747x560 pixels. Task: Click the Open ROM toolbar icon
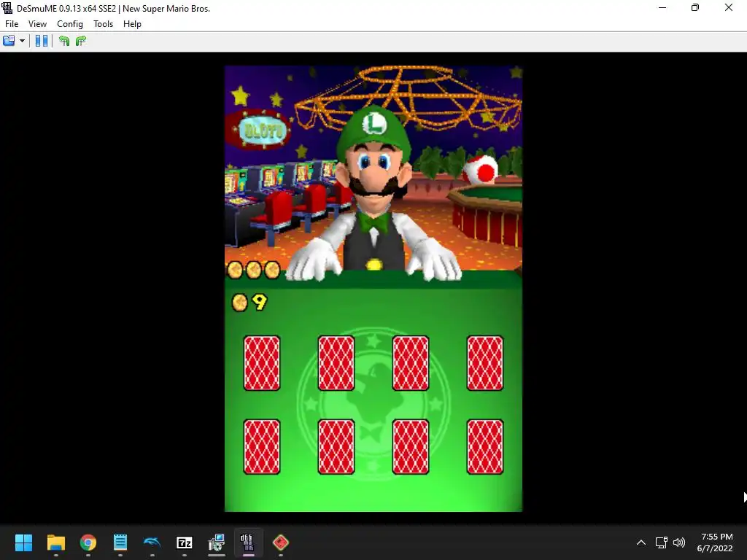click(x=9, y=41)
